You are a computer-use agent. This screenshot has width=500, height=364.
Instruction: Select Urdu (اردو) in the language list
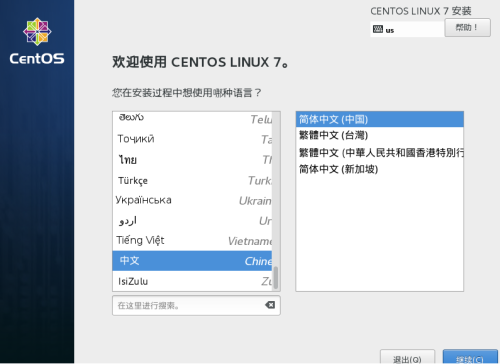(192, 220)
